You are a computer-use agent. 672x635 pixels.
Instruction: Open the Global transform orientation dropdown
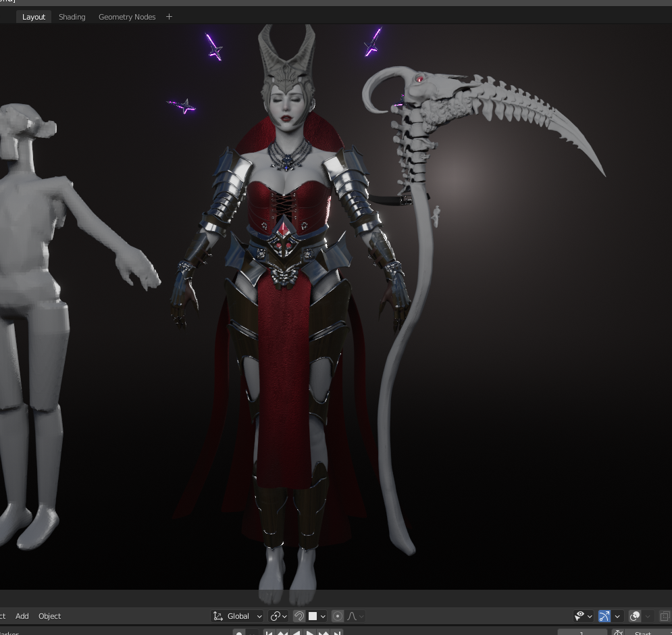tap(238, 616)
